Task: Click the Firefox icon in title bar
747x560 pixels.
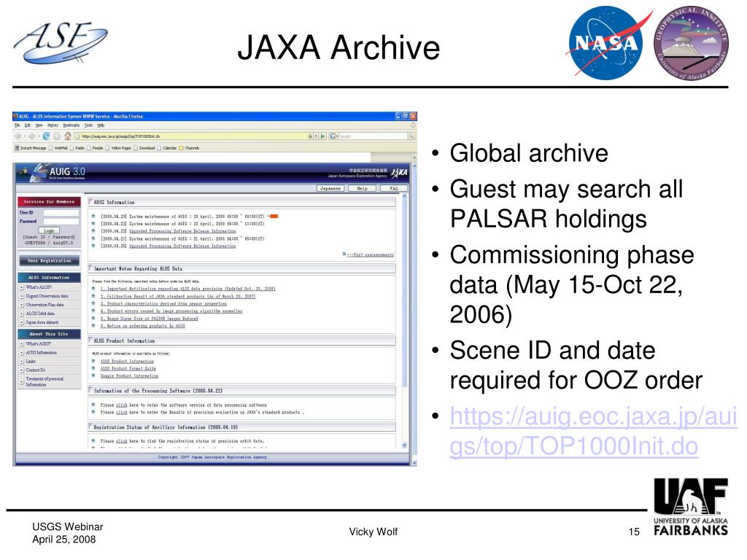Action: [x=16, y=116]
